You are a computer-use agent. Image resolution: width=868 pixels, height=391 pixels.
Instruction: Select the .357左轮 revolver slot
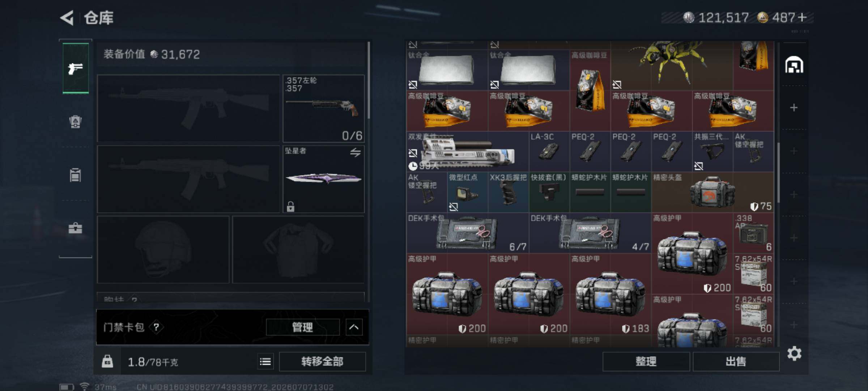point(323,108)
